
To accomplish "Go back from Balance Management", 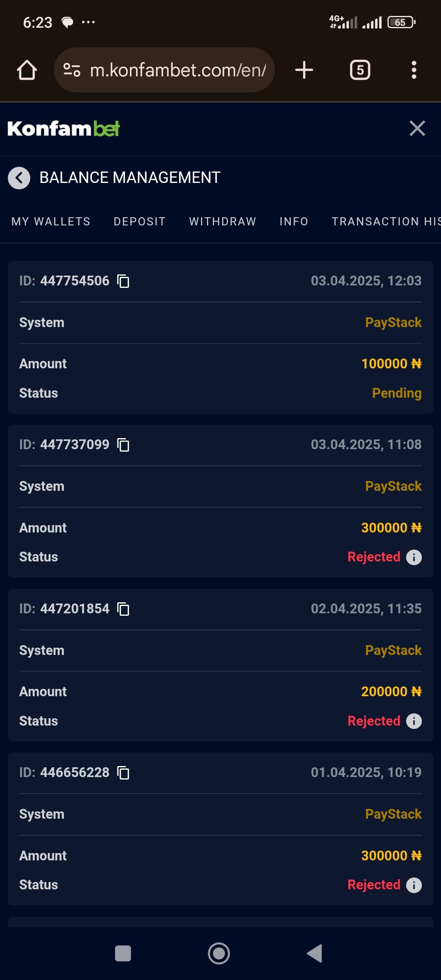I will click(19, 178).
